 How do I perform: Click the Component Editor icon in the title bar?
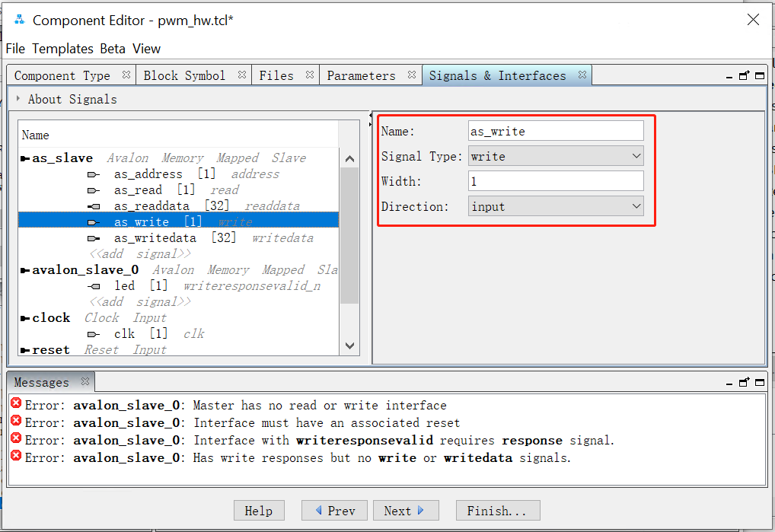(18, 19)
